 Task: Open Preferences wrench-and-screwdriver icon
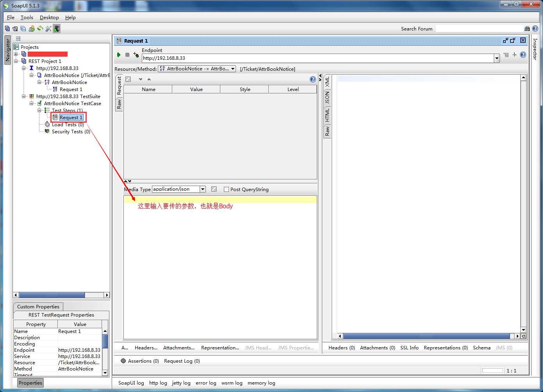pos(48,29)
